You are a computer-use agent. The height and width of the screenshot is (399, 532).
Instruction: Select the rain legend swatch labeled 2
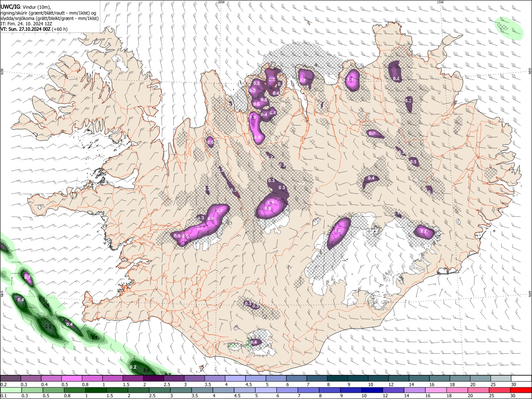pyautogui.click(x=138, y=390)
